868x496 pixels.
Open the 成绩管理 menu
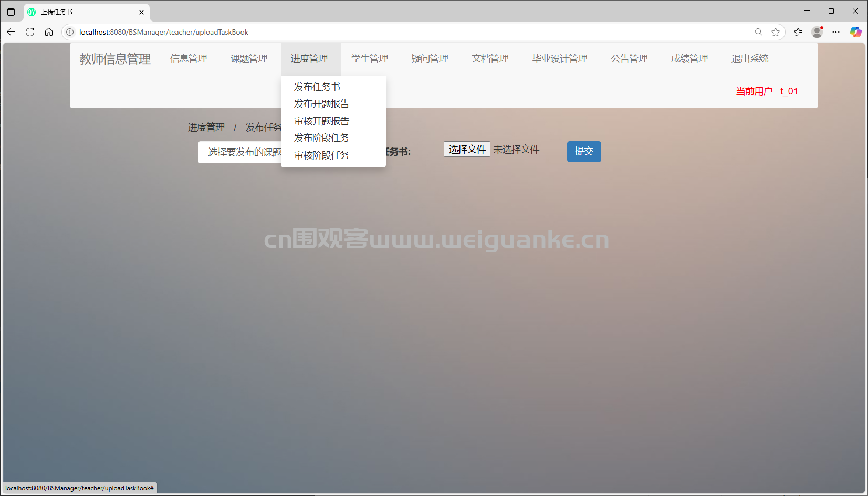click(x=689, y=59)
